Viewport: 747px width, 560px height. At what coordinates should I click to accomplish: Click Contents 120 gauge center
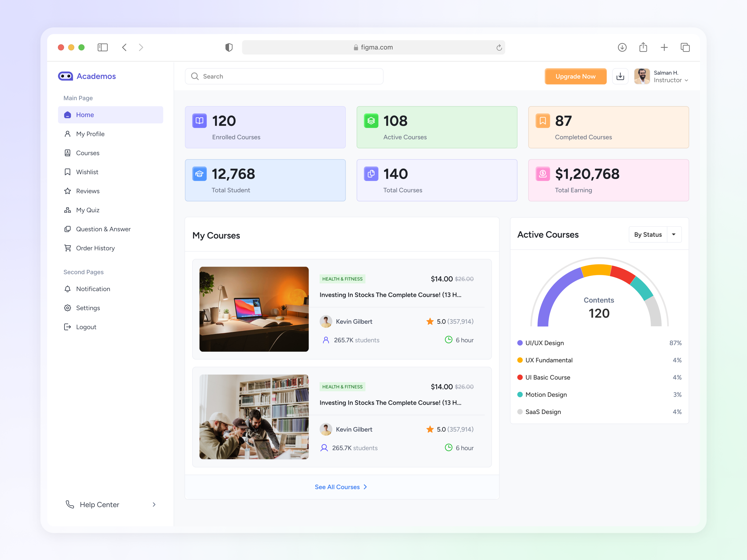click(599, 308)
